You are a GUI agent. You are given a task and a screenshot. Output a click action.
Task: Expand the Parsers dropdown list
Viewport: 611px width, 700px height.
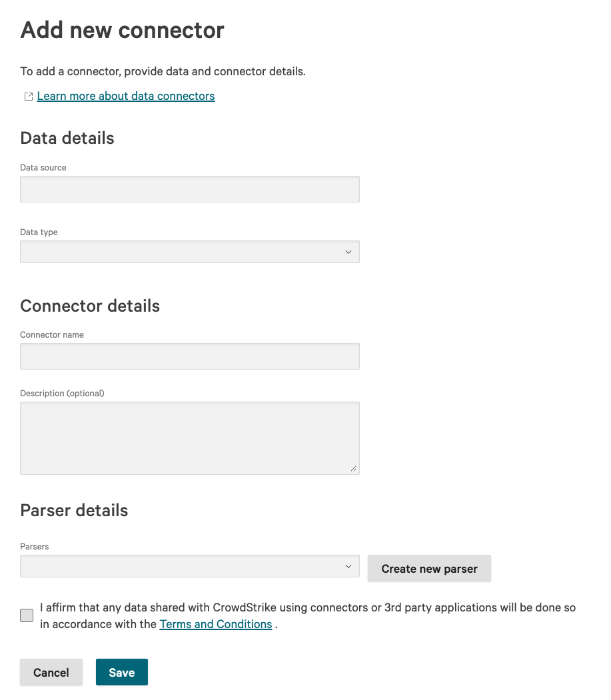click(190, 566)
